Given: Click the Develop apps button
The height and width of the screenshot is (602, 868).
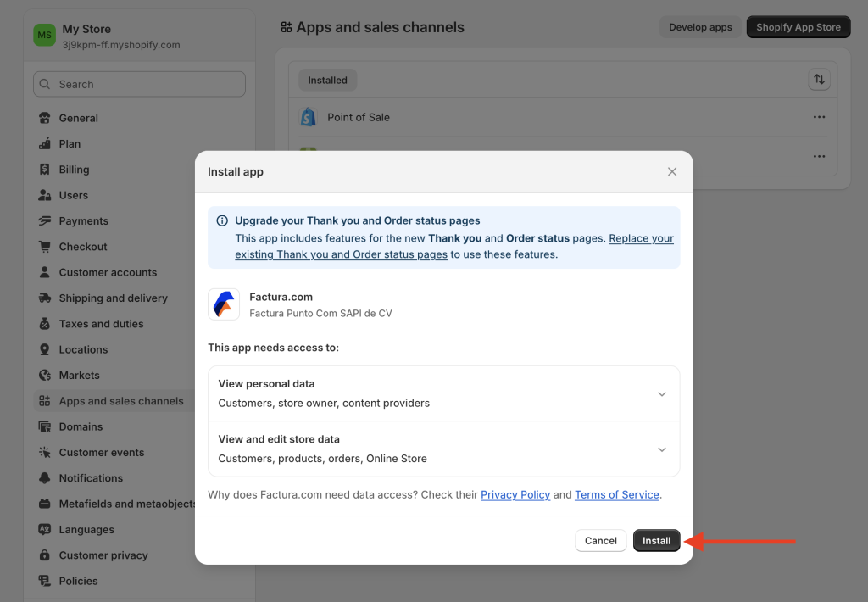Looking at the screenshot, I should [700, 27].
